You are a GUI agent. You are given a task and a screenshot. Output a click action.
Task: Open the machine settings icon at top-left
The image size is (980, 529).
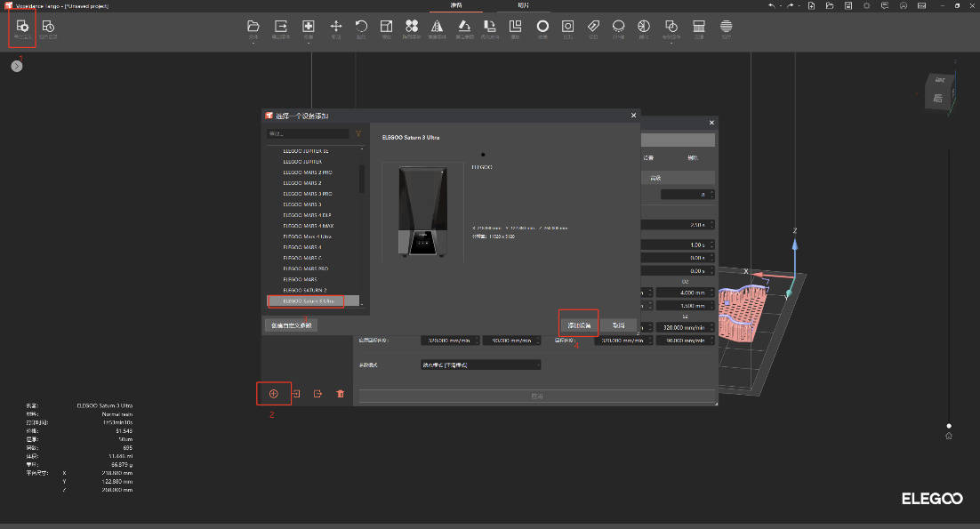[22, 27]
